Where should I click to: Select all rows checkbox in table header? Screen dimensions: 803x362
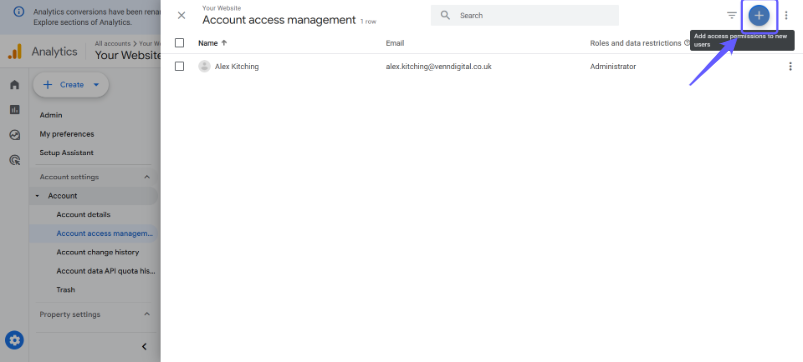tap(179, 43)
